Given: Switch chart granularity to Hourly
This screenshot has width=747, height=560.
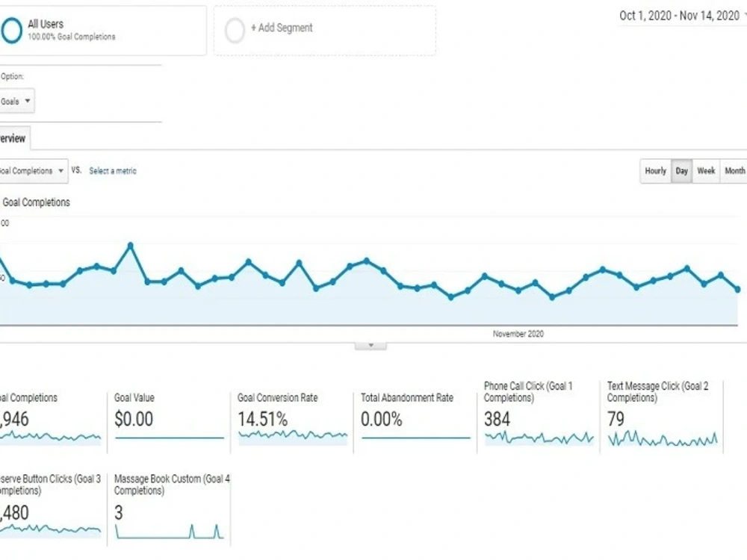Looking at the screenshot, I should (x=656, y=171).
